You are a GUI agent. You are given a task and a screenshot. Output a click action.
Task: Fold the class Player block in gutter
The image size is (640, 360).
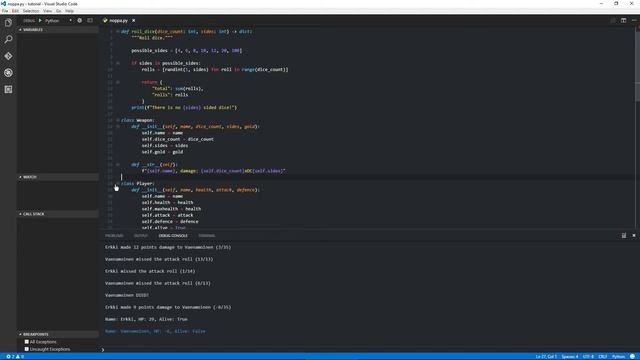[118, 184]
